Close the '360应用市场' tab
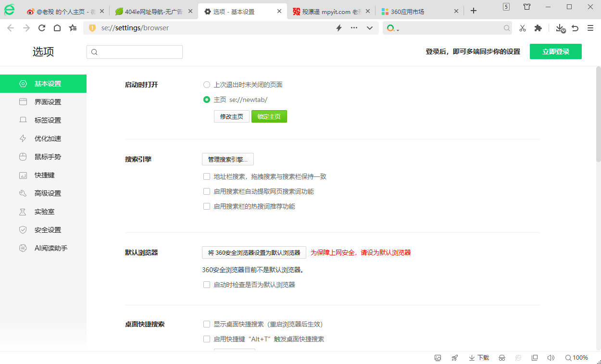This screenshot has height=364, width=601. tap(456, 11)
